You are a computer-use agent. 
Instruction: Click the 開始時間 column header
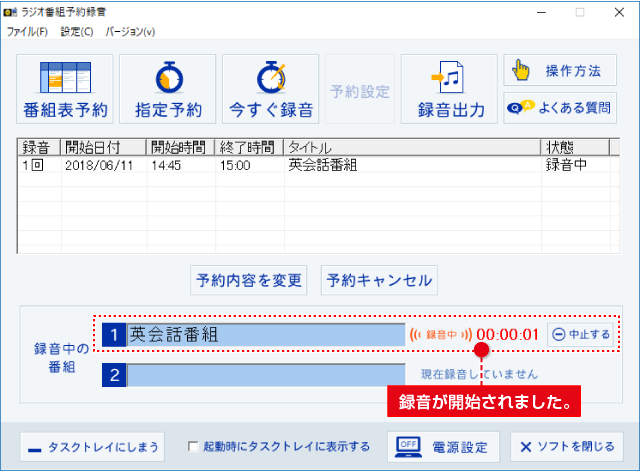tap(180, 147)
